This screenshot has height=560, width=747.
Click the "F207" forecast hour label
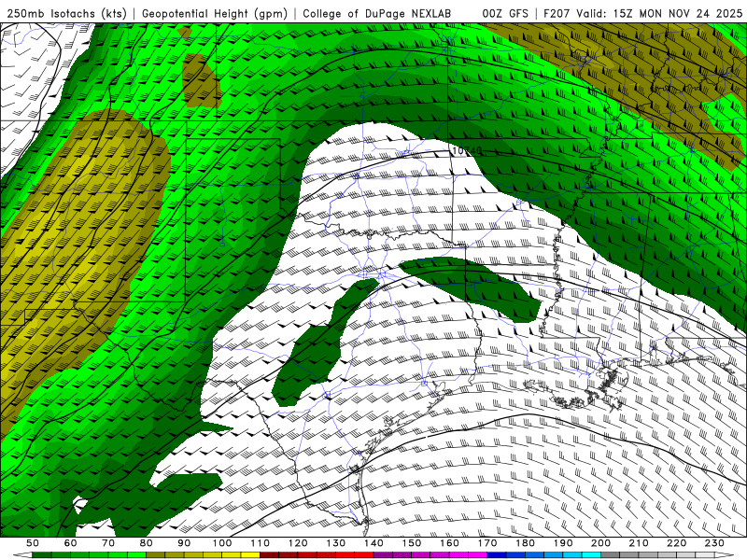557,13
